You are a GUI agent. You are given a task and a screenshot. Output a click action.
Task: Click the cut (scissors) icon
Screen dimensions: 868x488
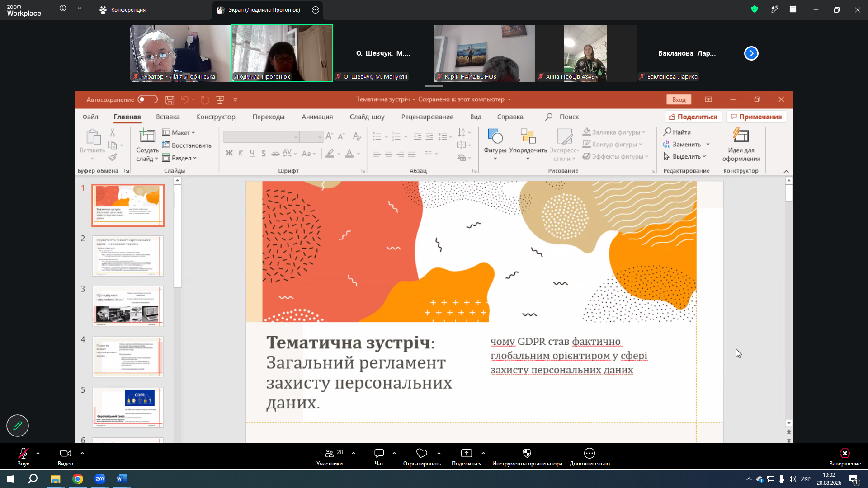click(113, 132)
